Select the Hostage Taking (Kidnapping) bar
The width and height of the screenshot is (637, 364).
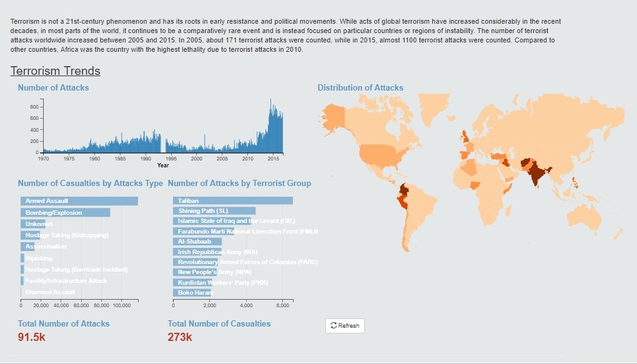pos(31,235)
